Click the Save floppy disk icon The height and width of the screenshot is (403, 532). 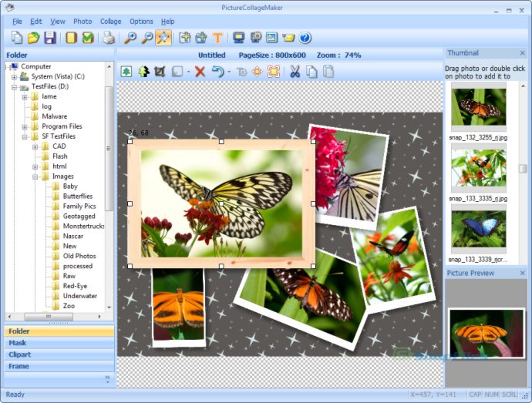[x=49, y=38]
